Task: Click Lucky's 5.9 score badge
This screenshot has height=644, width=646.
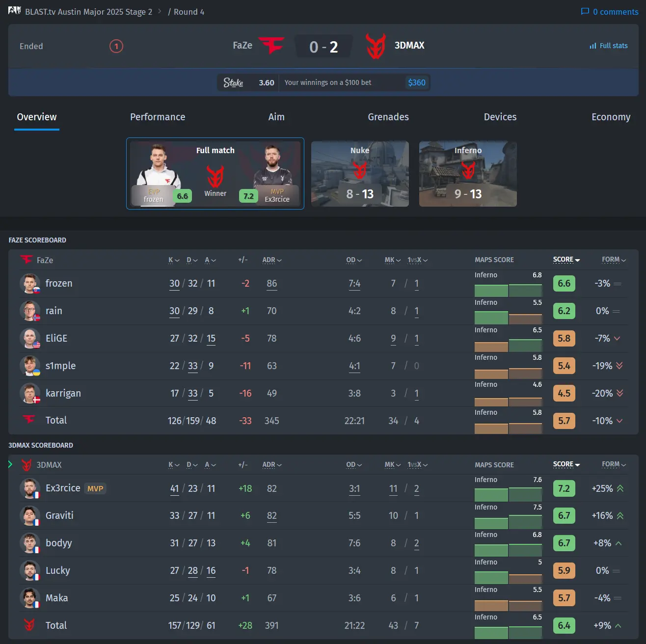Action: pos(564,570)
